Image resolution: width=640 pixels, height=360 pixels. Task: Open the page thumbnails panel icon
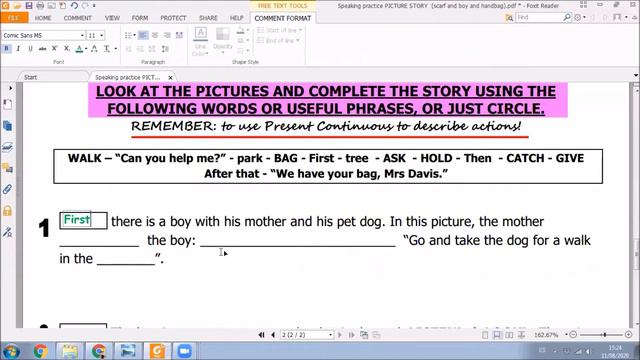click(8, 105)
